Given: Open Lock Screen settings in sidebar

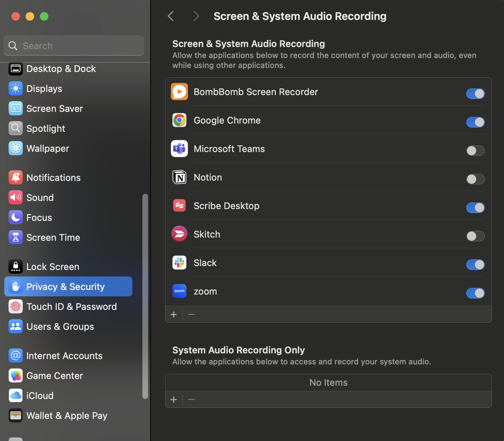Looking at the screenshot, I should (x=53, y=267).
